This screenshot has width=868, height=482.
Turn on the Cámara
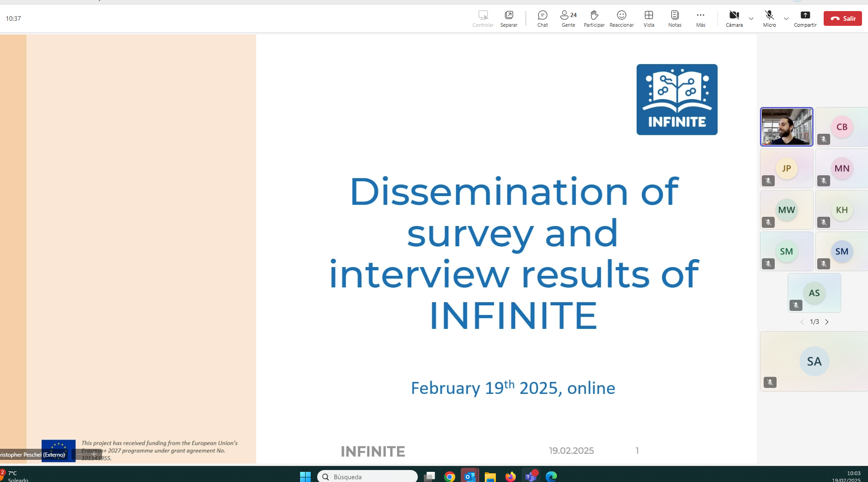(x=734, y=18)
